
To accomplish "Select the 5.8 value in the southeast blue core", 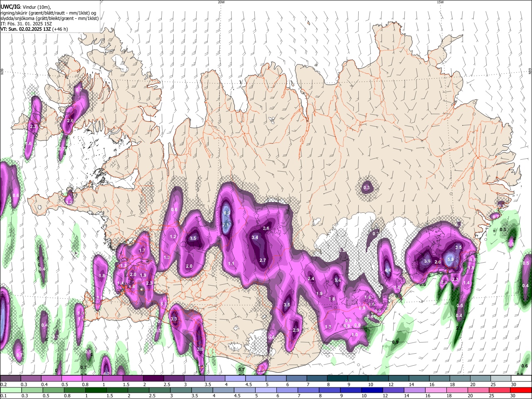I will pyautogui.click(x=450, y=259).
